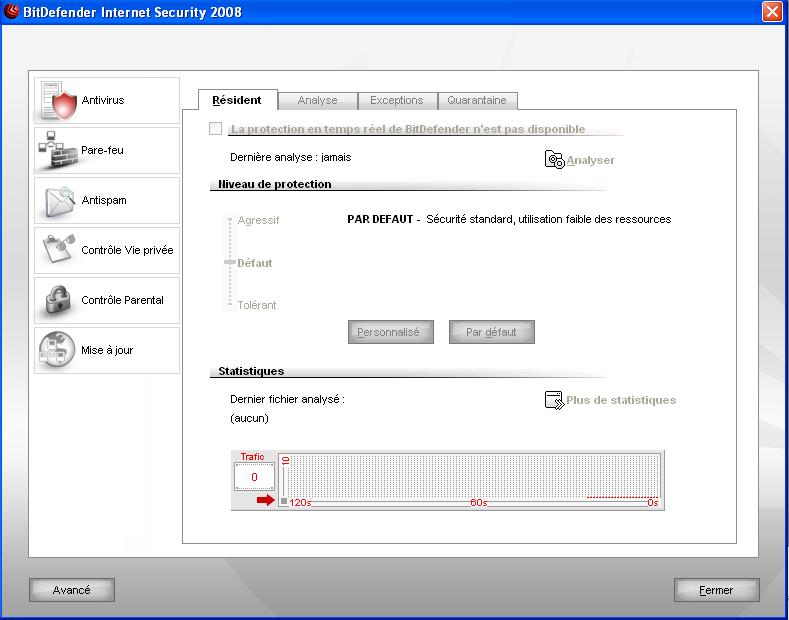789x620 pixels.
Task: Click the Analyser folder scan icon
Action: [x=555, y=160]
